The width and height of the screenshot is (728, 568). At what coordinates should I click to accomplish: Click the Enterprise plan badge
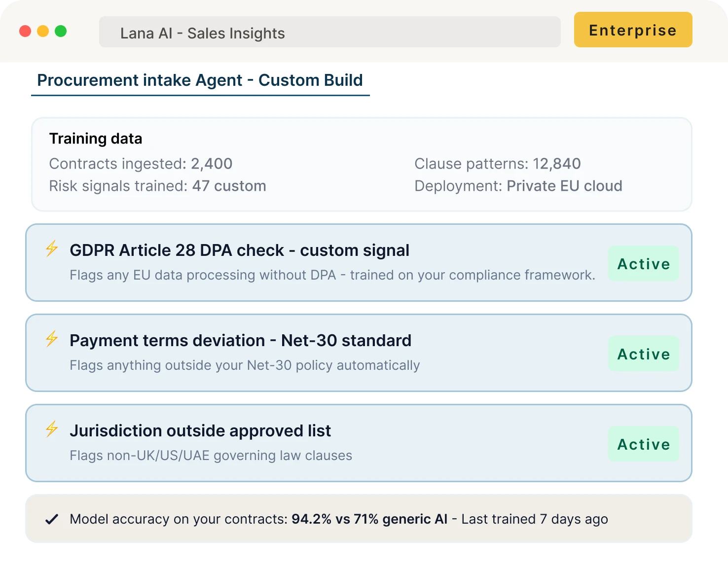[x=633, y=30]
